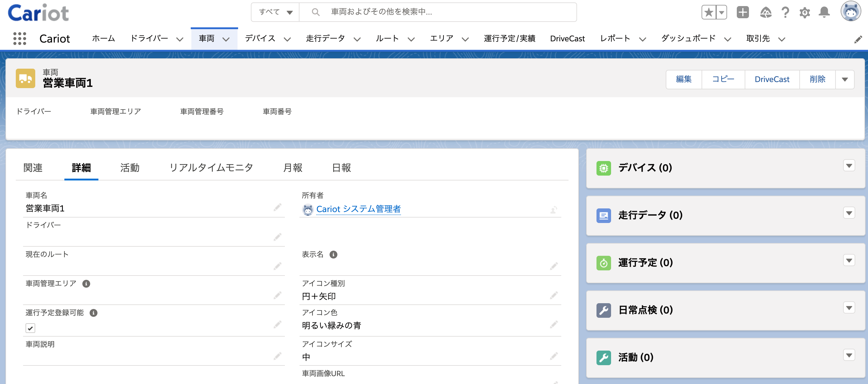
Task: Expand the ルート nav chevron
Action: tap(411, 39)
